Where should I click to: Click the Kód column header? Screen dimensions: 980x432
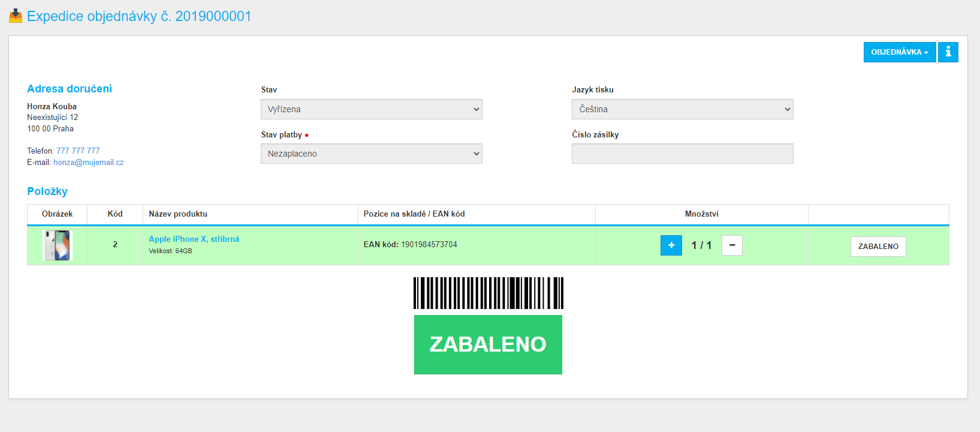point(115,214)
